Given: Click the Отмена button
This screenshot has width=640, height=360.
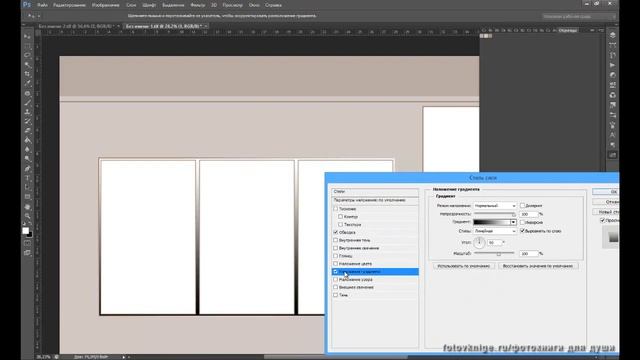Looking at the screenshot, I should click(x=606, y=202).
